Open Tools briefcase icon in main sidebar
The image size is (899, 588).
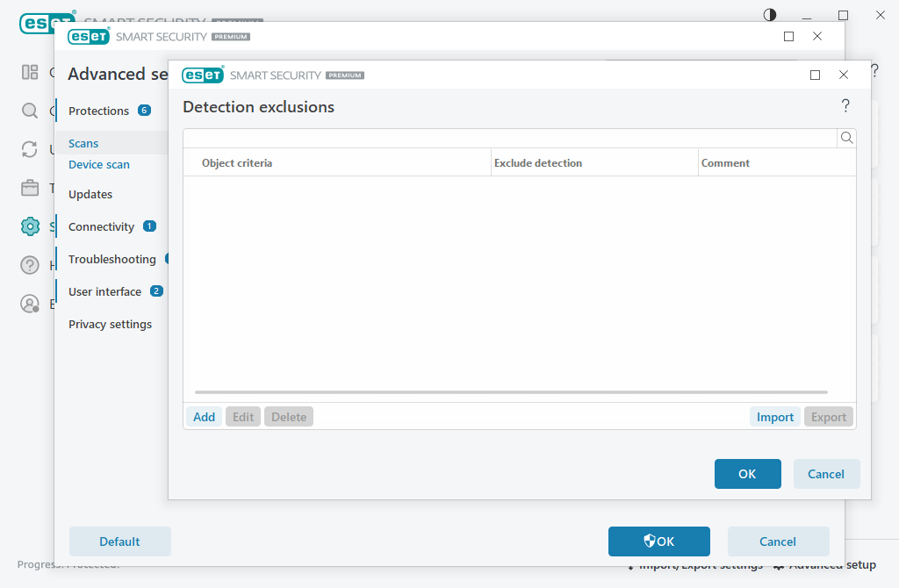[x=30, y=188]
